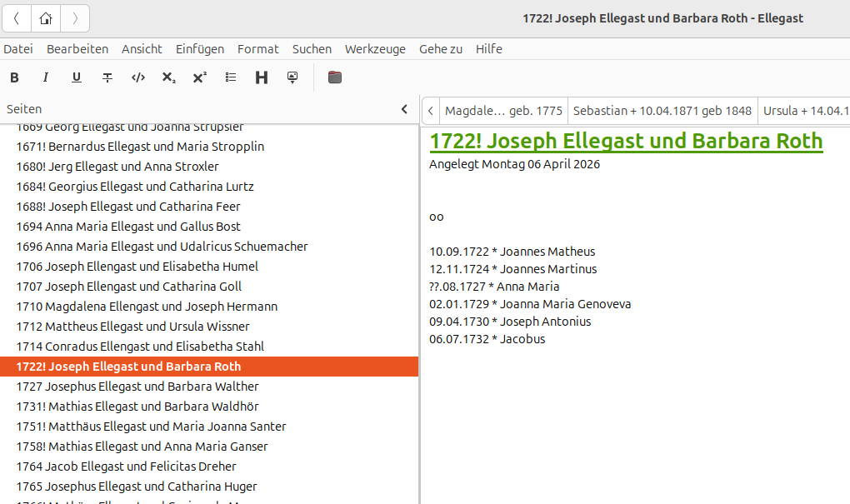Open the Werkzeuge menu
Viewport: 850px width, 504px height.
375,49
